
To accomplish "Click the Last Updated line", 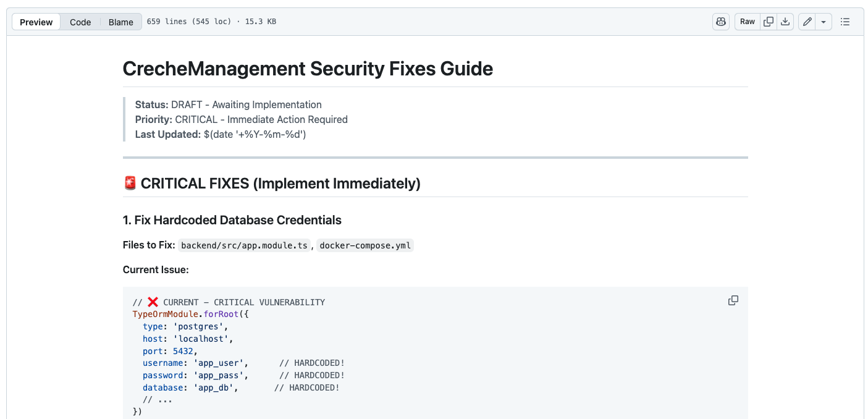I will click(x=221, y=134).
